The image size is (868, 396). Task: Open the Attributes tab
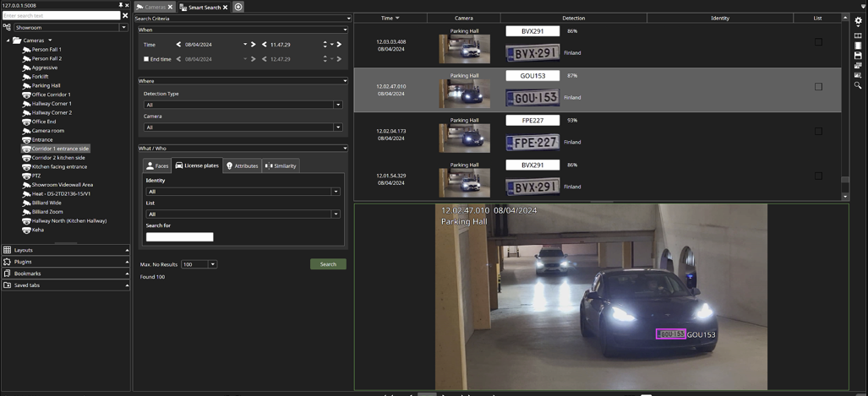[x=243, y=166]
